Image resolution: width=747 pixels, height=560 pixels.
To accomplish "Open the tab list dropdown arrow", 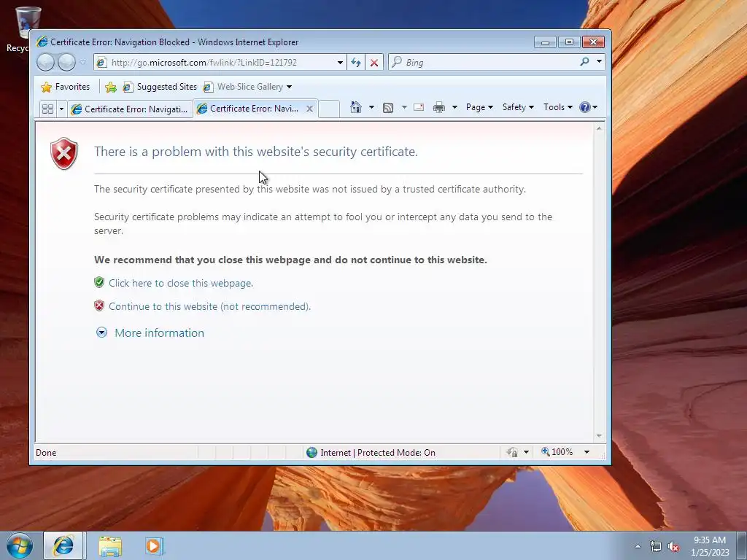I will [61, 109].
